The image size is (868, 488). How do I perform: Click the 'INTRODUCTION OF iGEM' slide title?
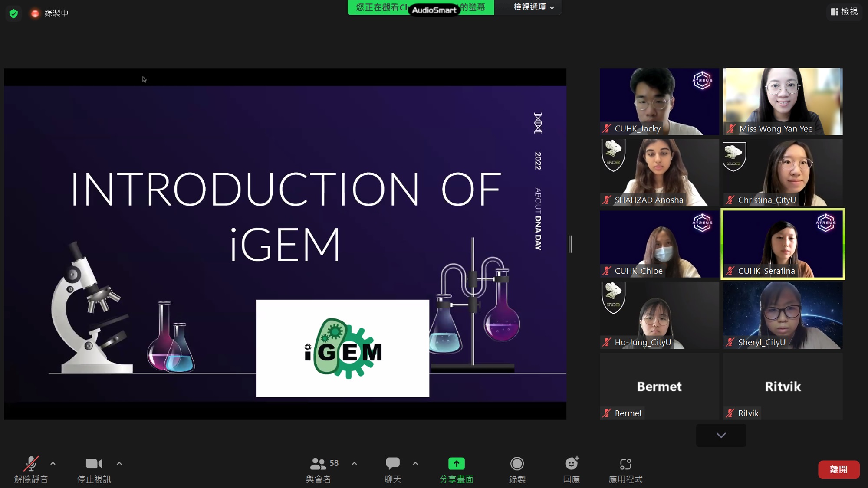click(286, 216)
